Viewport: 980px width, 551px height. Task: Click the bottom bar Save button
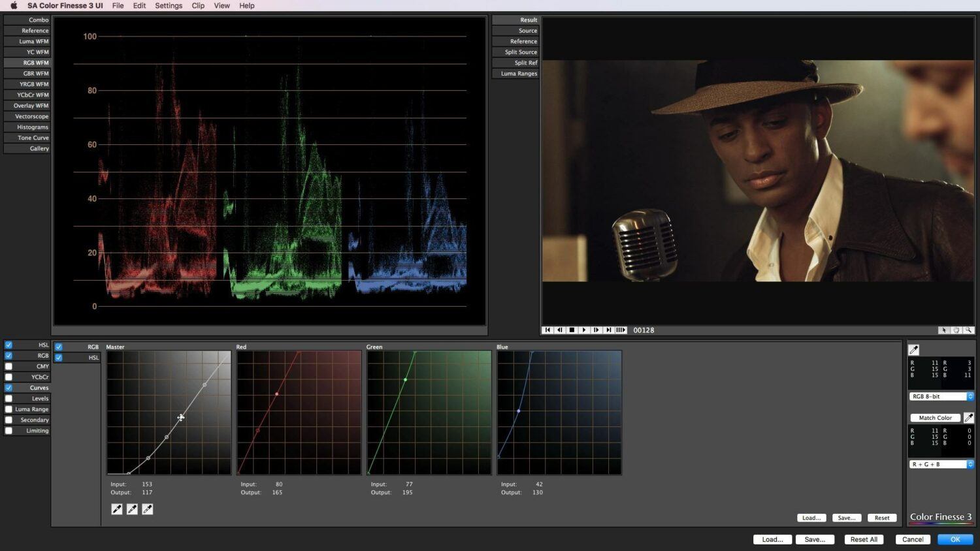[815, 539]
